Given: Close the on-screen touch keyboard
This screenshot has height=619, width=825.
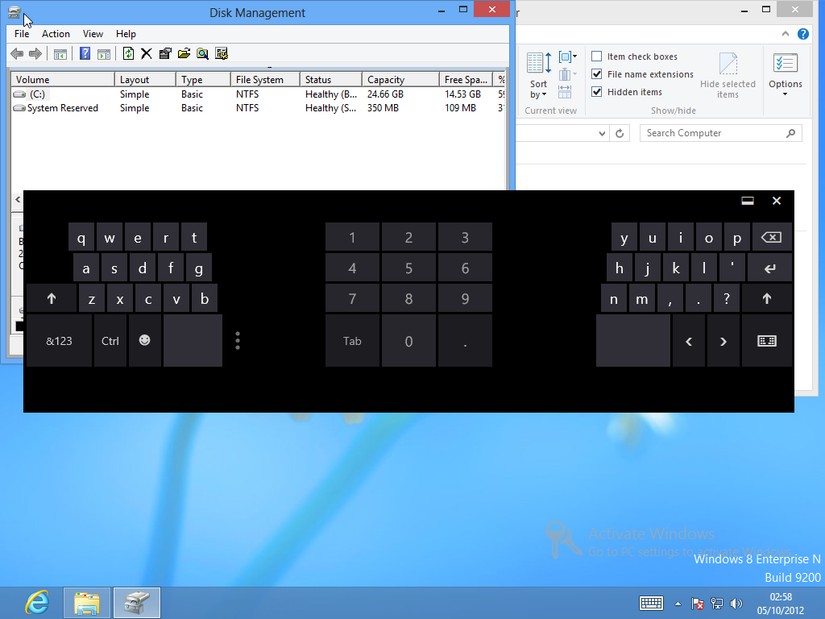Looking at the screenshot, I should click(x=777, y=201).
